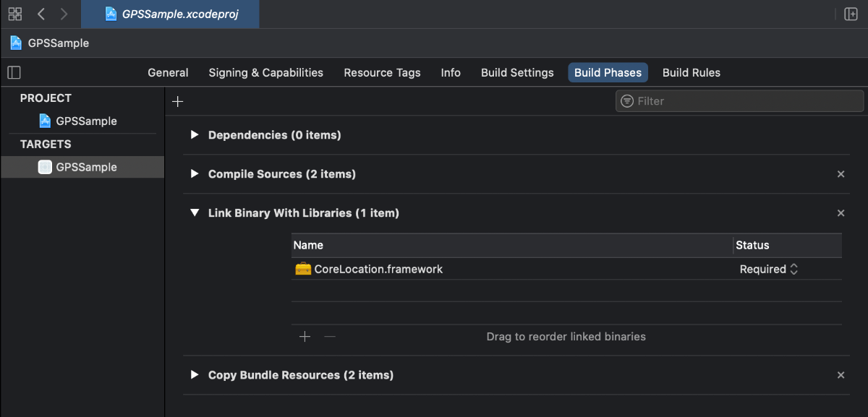The height and width of the screenshot is (417, 868).
Task: Add a library to link binary list
Action: [305, 336]
